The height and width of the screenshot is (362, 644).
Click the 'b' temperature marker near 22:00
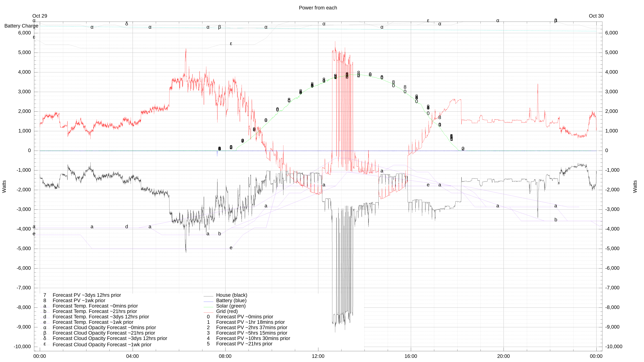click(x=556, y=220)
